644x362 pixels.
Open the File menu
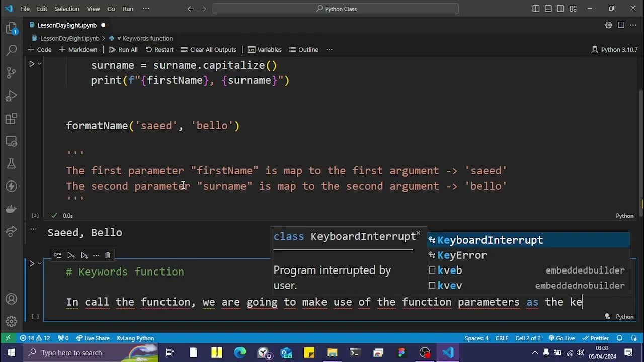[x=25, y=9]
